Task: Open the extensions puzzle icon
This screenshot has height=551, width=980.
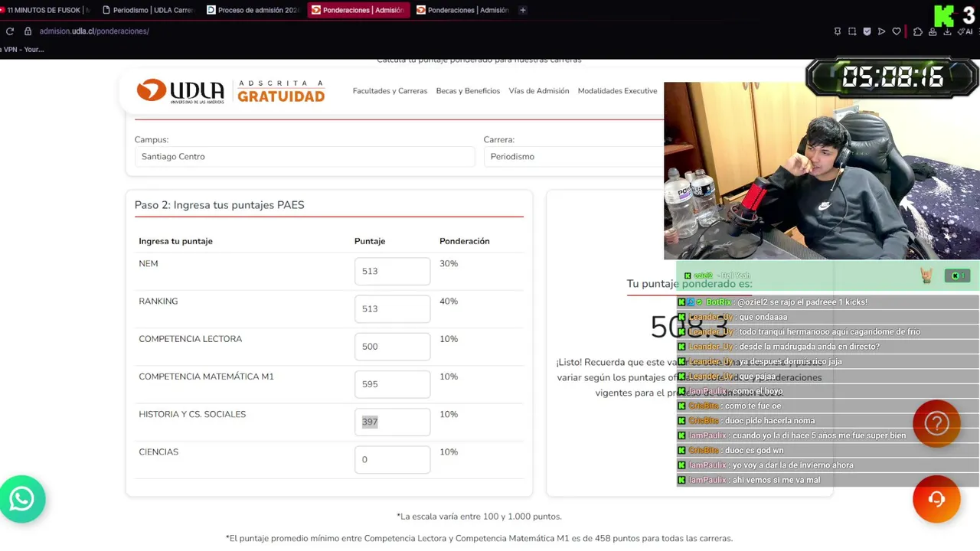Action: coord(918,31)
